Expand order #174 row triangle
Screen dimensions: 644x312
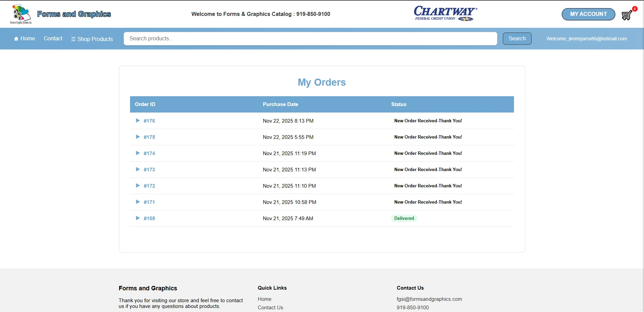(138, 153)
